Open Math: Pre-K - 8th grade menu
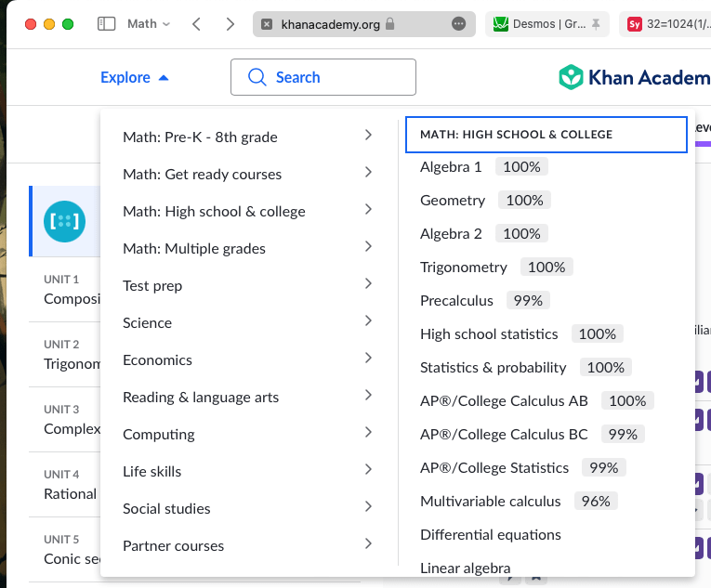Screen dimensions: 711x588 coord(248,136)
